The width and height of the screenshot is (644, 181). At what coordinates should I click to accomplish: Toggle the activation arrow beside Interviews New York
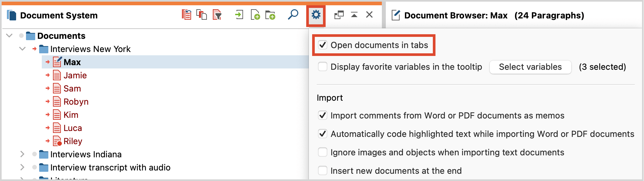coord(35,49)
